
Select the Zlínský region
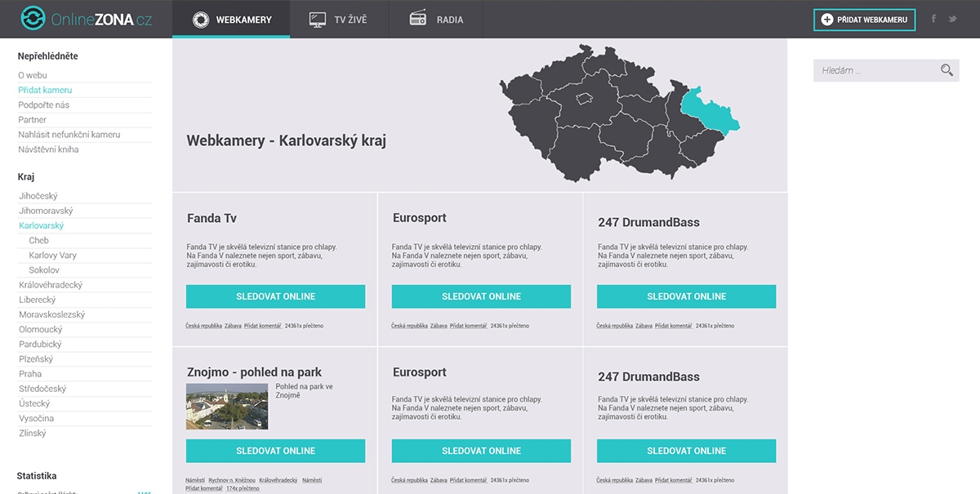coord(33,433)
